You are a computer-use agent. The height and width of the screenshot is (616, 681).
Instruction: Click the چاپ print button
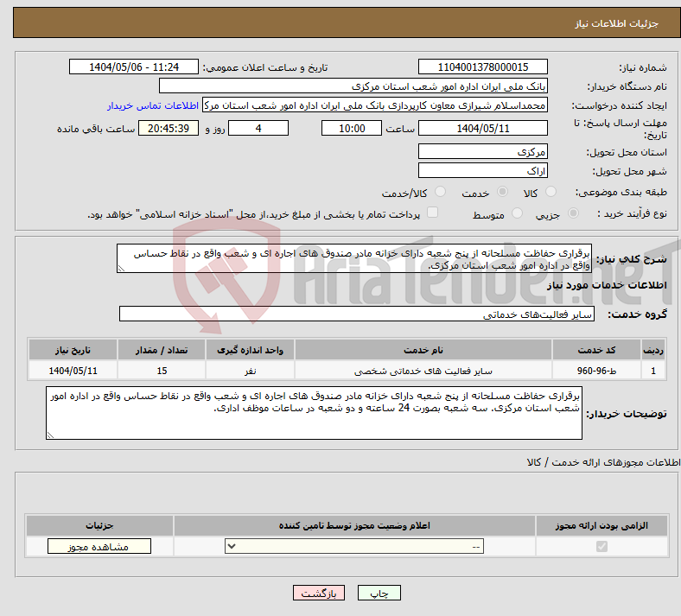click(x=379, y=593)
